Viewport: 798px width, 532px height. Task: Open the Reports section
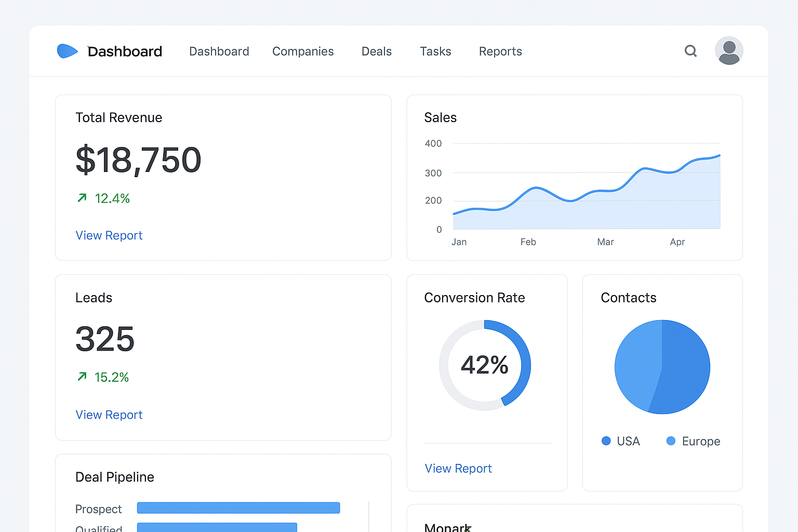coord(500,51)
